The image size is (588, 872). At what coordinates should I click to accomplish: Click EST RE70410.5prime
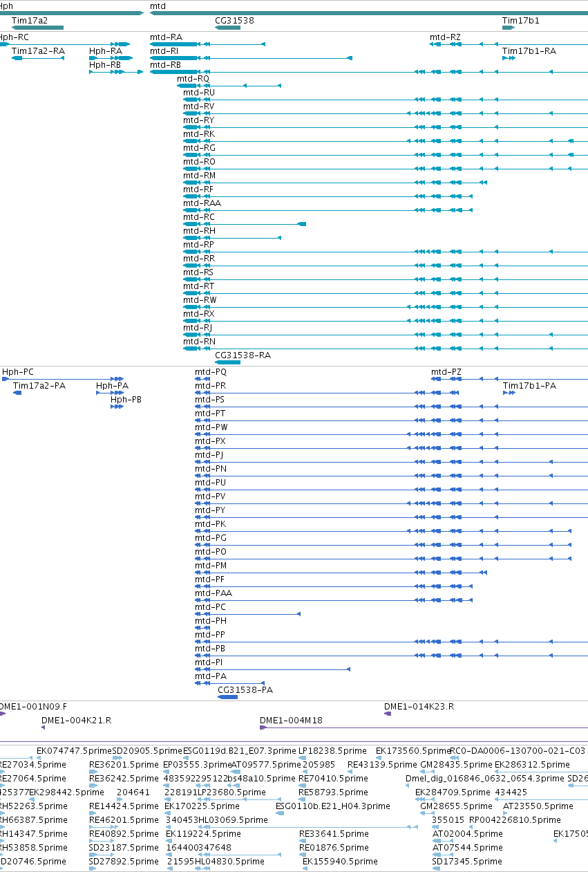(333, 779)
